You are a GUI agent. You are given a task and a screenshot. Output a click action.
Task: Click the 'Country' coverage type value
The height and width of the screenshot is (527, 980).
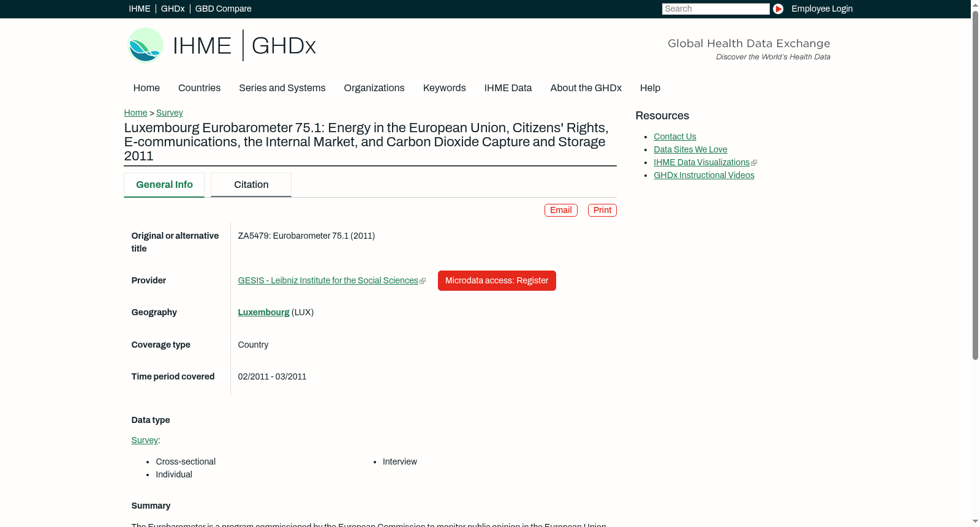click(x=253, y=345)
